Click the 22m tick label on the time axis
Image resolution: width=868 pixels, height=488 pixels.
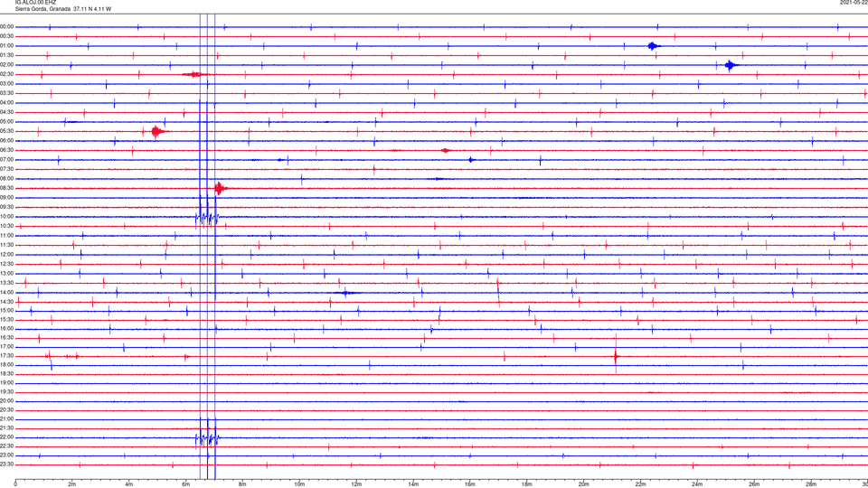[640, 484]
